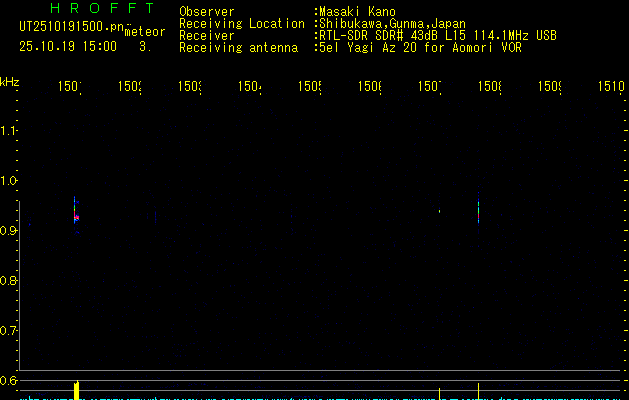Click the HROFFT title text

point(103,8)
